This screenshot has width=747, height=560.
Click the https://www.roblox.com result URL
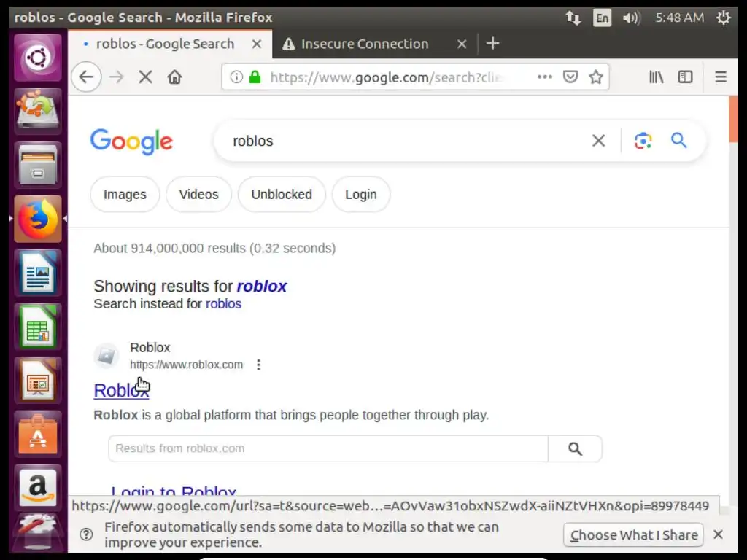[x=186, y=365]
